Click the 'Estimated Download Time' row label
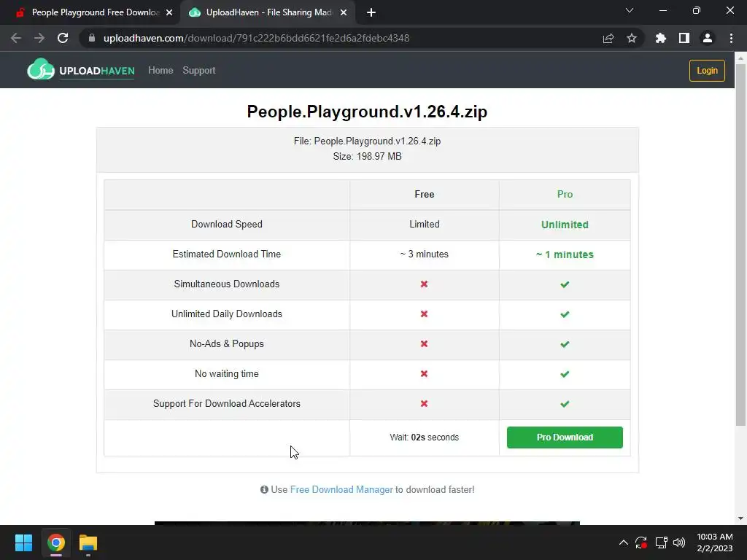The width and height of the screenshot is (747, 560). 227,254
